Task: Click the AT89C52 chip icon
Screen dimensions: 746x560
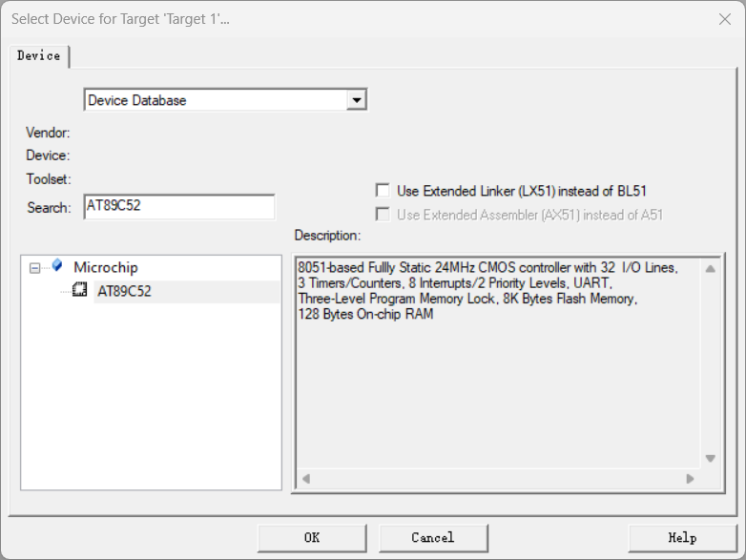Action: coord(80,290)
